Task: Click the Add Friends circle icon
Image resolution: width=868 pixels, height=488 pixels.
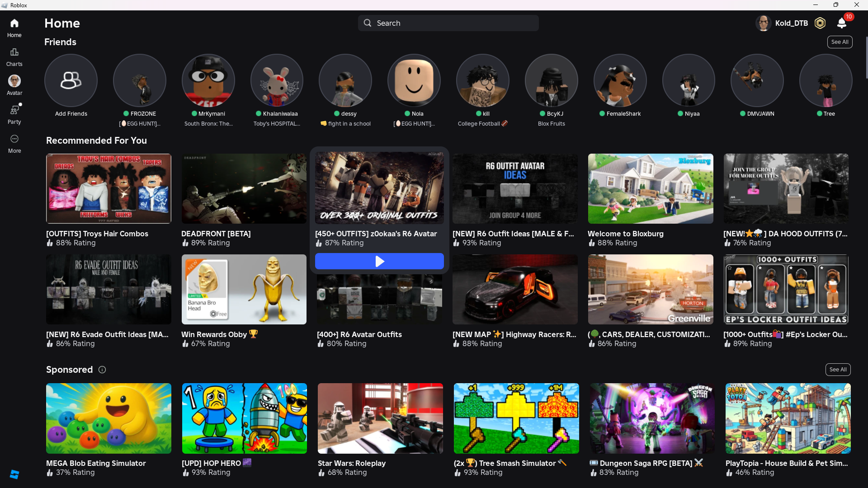Action: click(71, 80)
